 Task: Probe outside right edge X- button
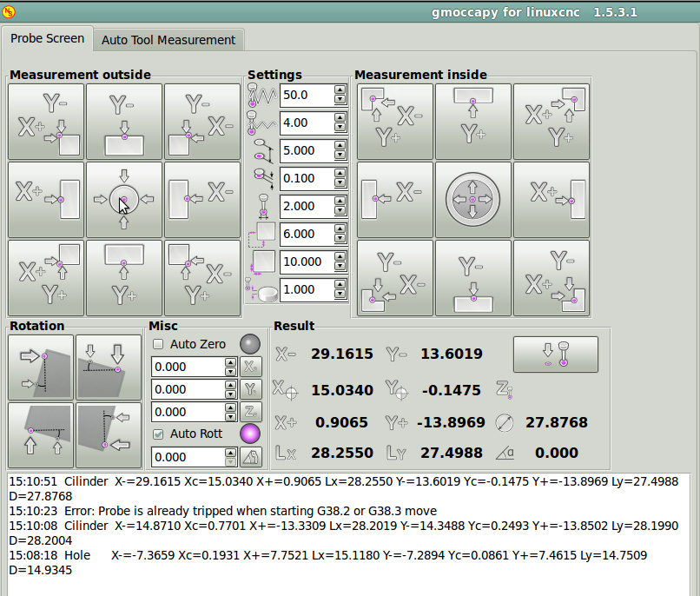tap(202, 200)
